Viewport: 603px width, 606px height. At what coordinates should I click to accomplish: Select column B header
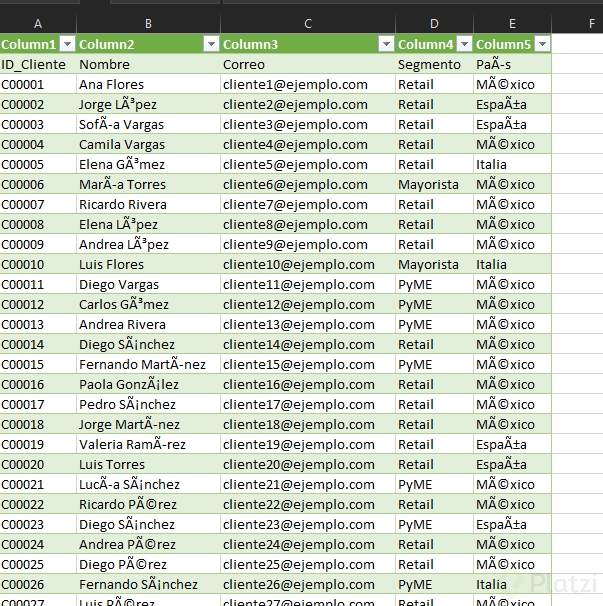point(148,24)
